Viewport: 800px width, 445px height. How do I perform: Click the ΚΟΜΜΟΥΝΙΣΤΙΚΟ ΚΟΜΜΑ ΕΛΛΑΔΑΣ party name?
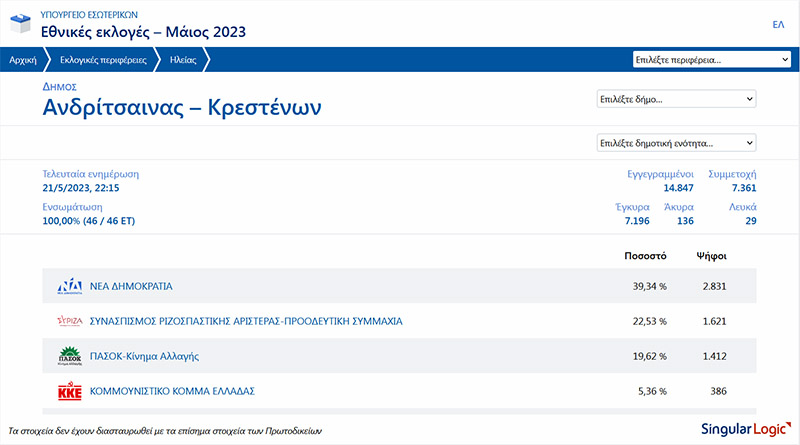[174, 391]
